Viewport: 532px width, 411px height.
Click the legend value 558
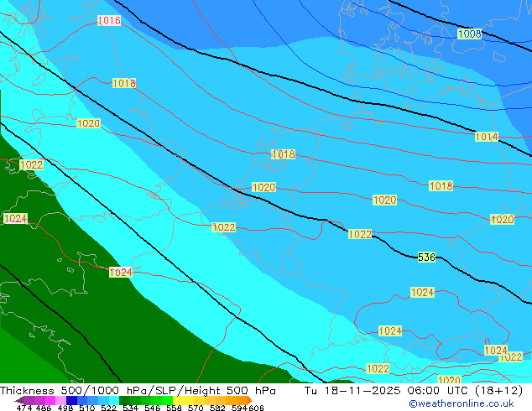point(174,408)
